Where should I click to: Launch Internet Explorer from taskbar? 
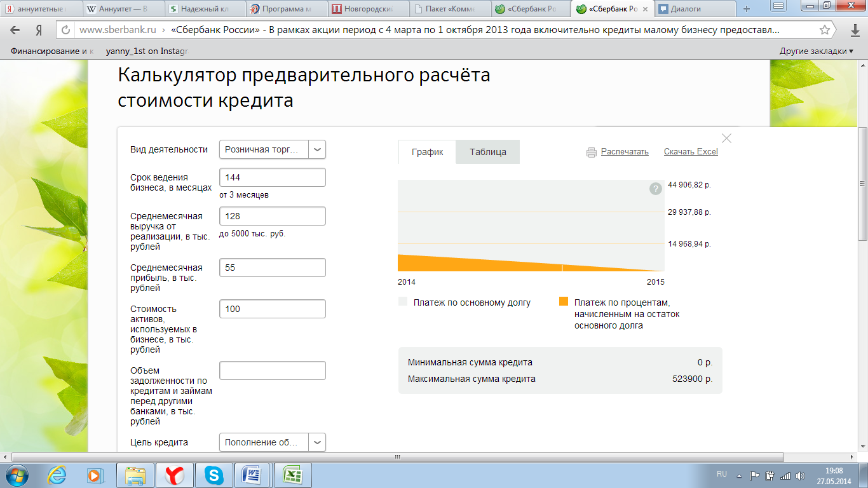coord(57,475)
